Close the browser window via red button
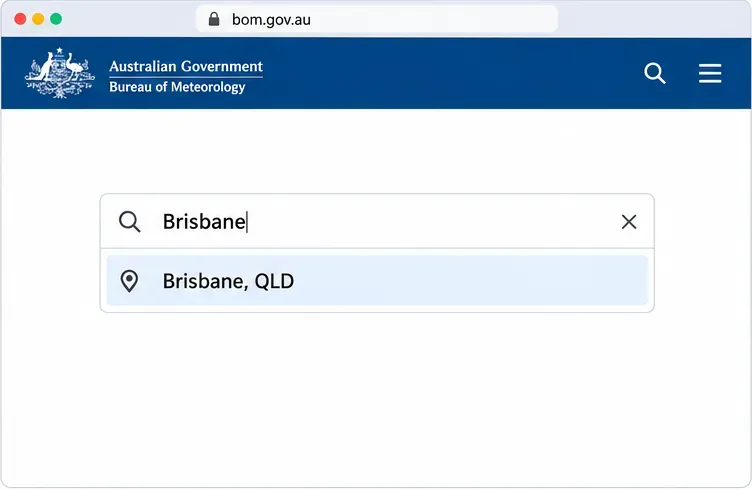This screenshot has width=752, height=490. [20, 19]
